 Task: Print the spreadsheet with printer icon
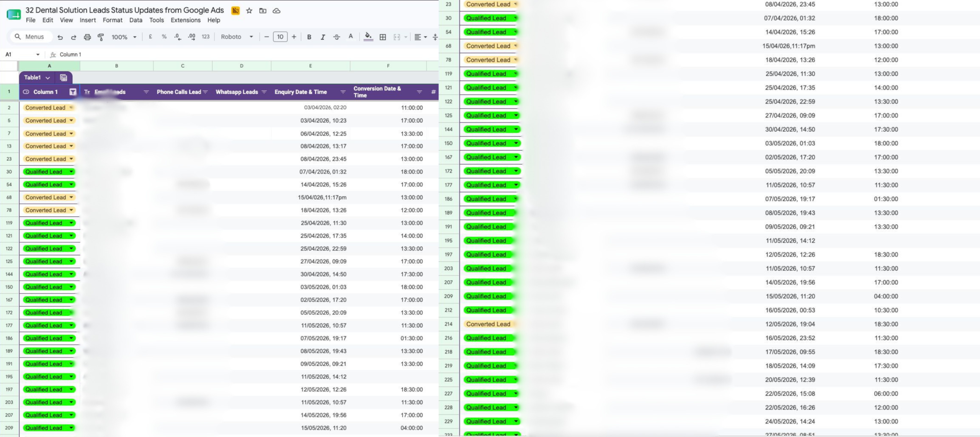[x=87, y=37]
